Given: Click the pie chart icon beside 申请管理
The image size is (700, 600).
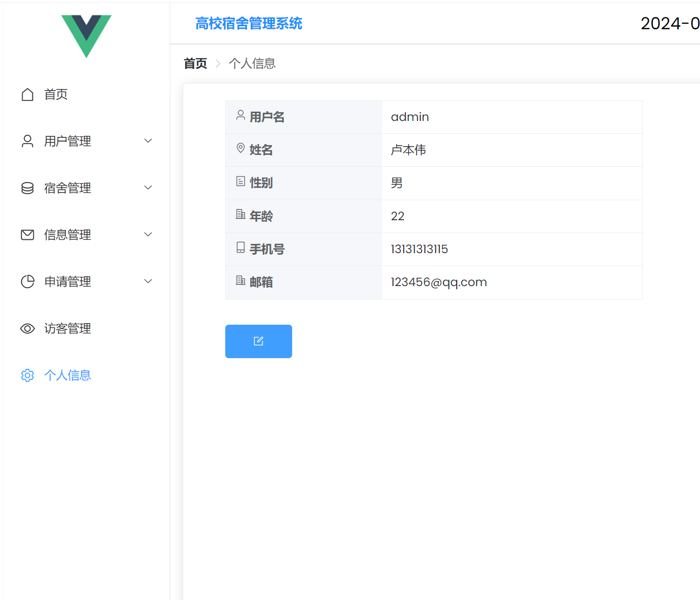Looking at the screenshot, I should click(x=27, y=281).
